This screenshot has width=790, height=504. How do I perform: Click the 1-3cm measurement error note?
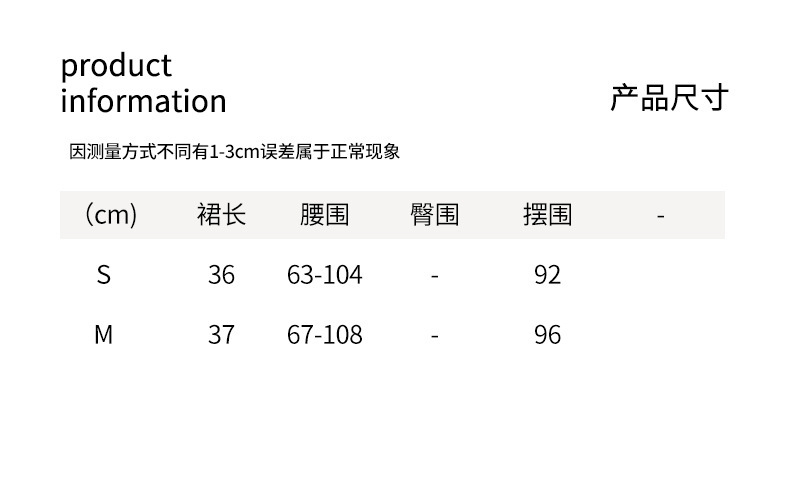click(x=235, y=152)
